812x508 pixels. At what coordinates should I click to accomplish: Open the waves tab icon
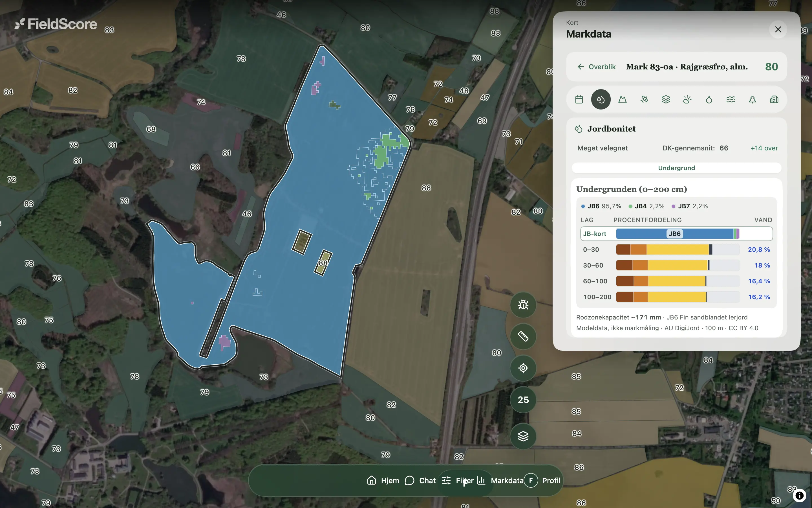[731, 99]
